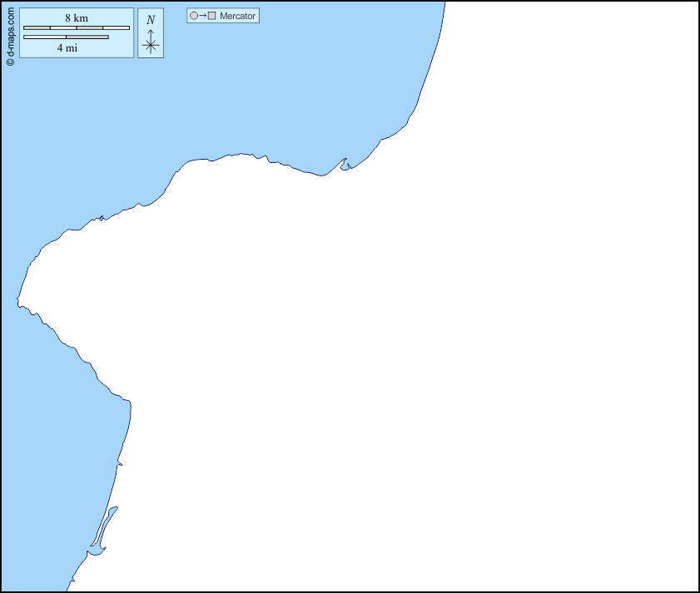Click the "4 mi" scale label
The height and width of the screenshot is (593, 700).
pyautogui.click(x=67, y=48)
